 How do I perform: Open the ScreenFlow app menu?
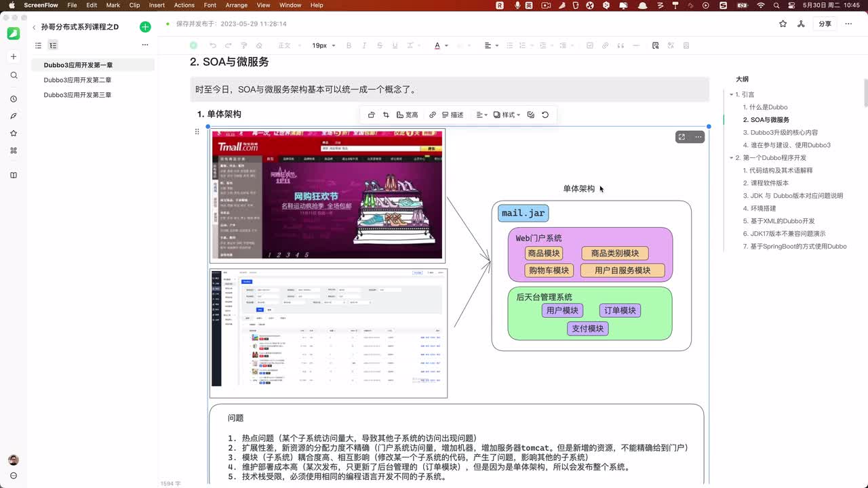(x=40, y=5)
